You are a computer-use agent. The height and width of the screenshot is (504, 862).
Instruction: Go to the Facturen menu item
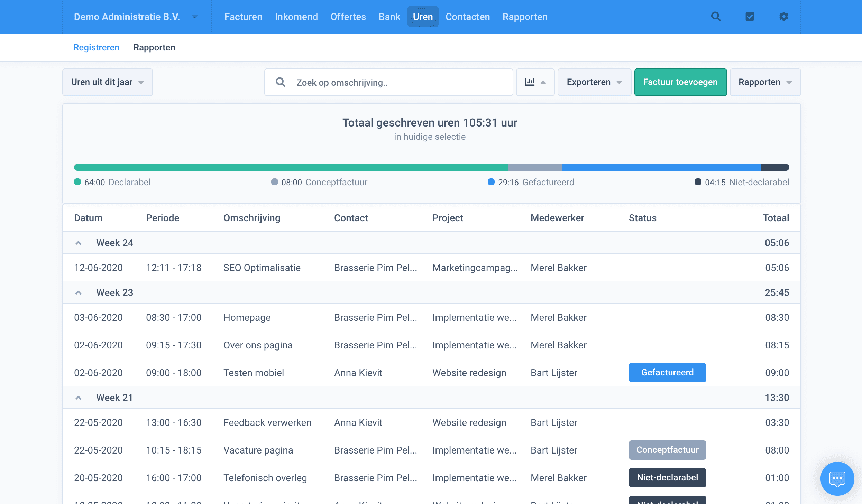pos(243,17)
